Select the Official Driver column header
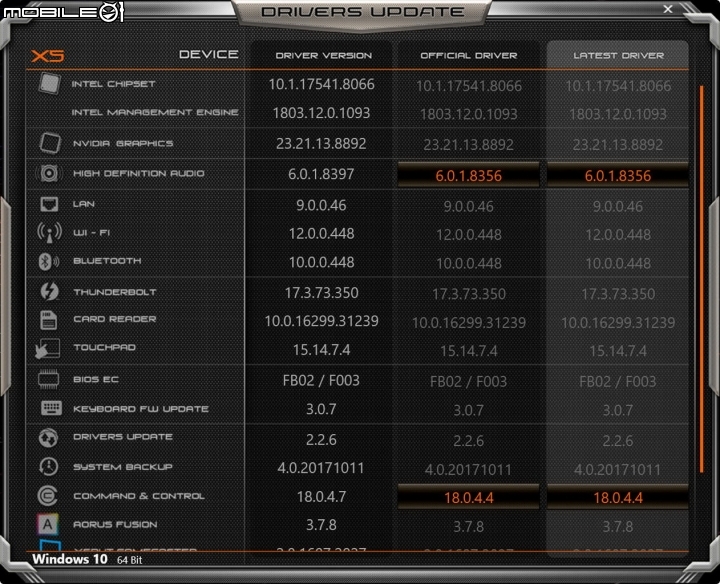The height and width of the screenshot is (584, 720). point(469,56)
